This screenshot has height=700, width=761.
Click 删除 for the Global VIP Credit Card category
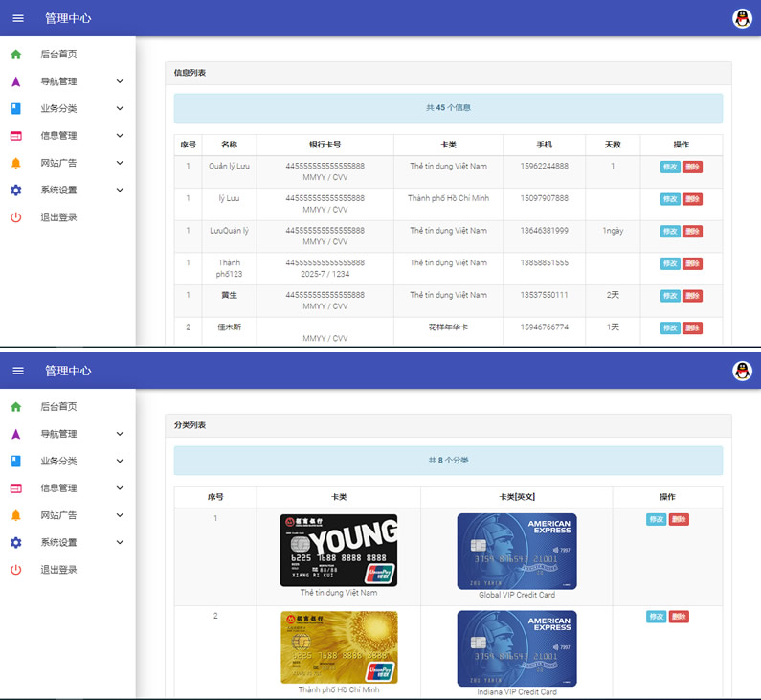pos(679,520)
